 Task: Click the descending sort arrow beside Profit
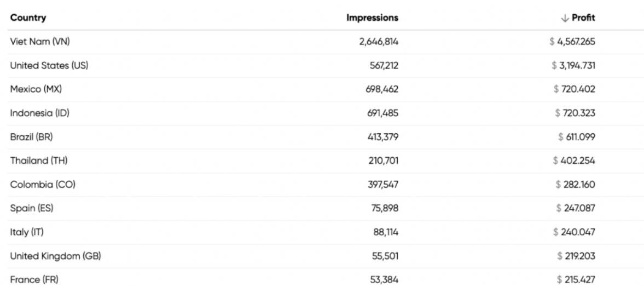tap(565, 18)
